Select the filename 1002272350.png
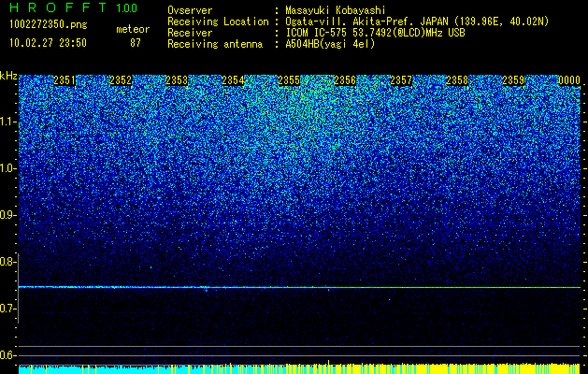Image resolution: width=588 pixels, height=374 pixels. [x=49, y=25]
